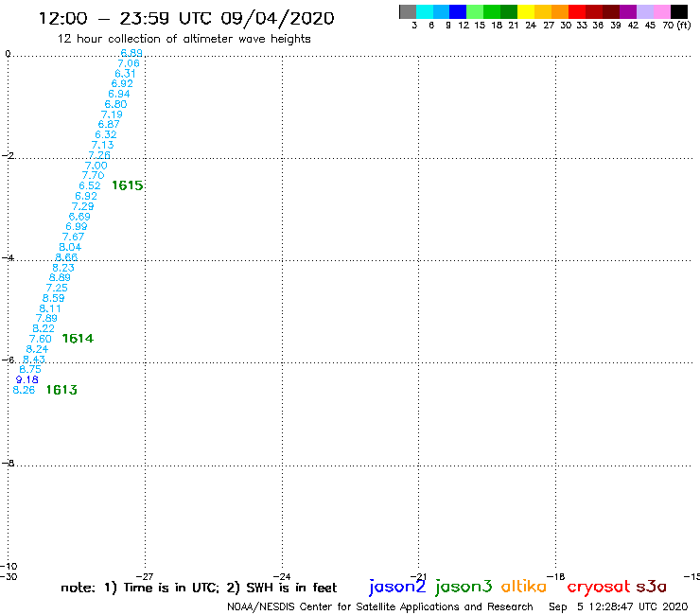This screenshot has width=700, height=615.
Task: Click the light green swatch in the color scale
Action: click(x=475, y=11)
